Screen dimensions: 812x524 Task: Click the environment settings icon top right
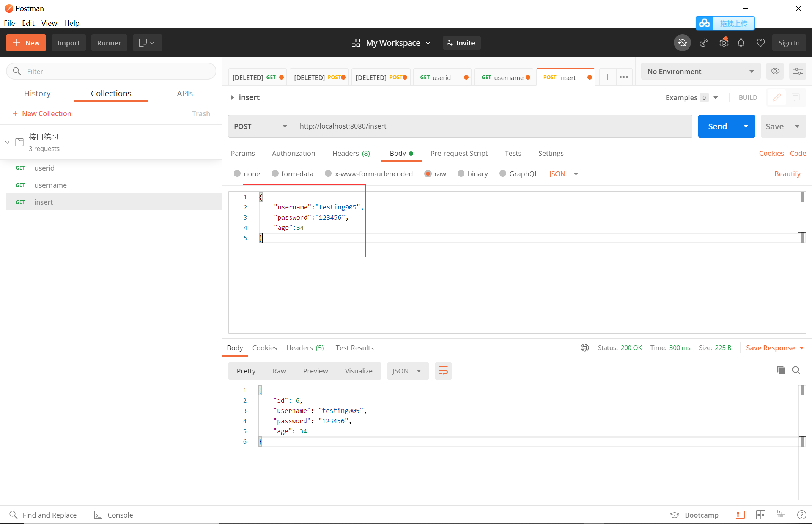[x=798, y=71]
